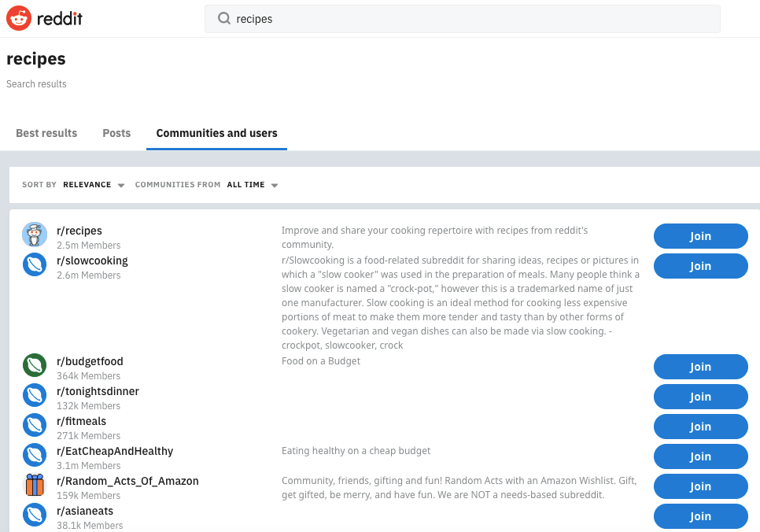Click the reddit wordmark text

(60, 18)
